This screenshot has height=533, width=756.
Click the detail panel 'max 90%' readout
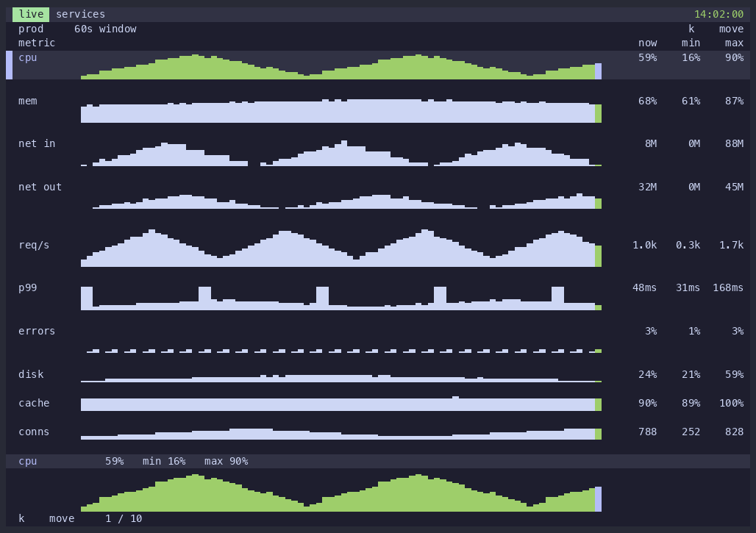click(x=226, y=461)
